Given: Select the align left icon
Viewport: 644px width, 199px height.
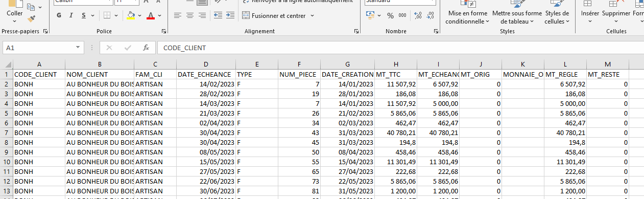Looking at the screenshot, I should click(178, 16).
